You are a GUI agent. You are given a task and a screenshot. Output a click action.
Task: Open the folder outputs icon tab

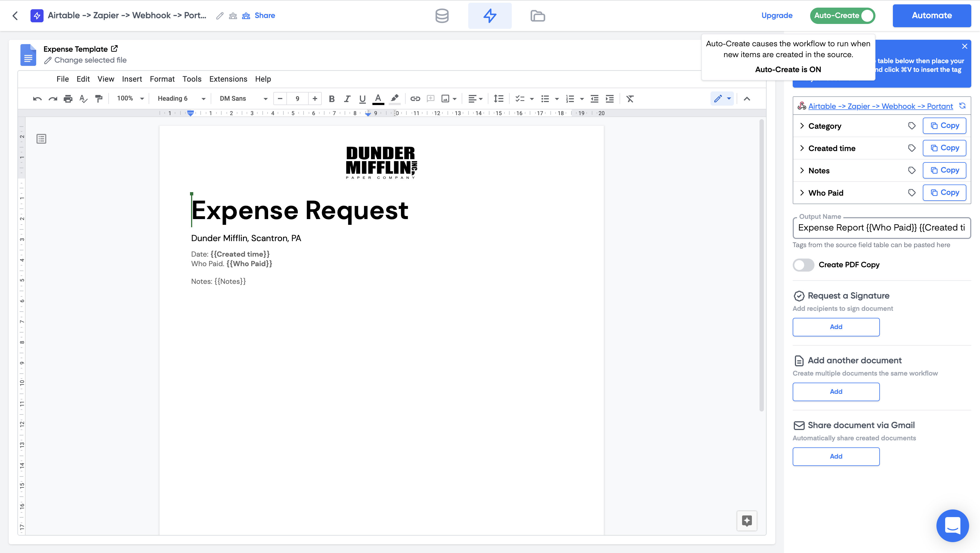(538, 16)
